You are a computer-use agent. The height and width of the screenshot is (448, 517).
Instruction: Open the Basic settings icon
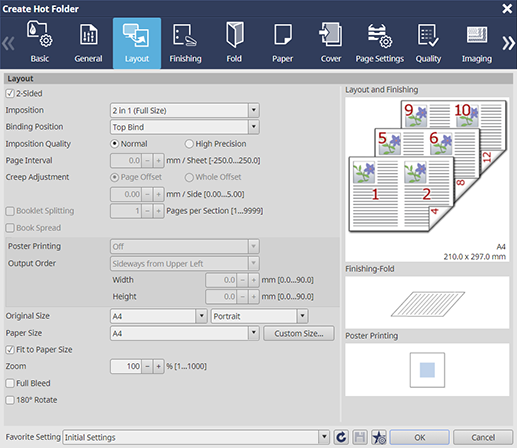tap(39, 34)
